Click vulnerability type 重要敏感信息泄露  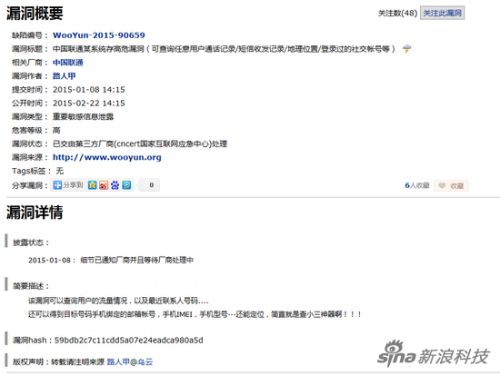coord(83,117)
